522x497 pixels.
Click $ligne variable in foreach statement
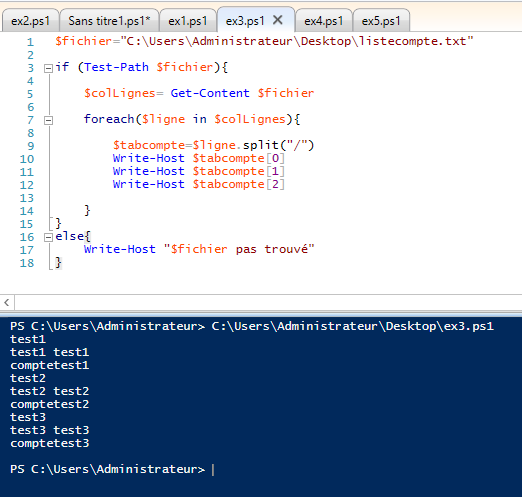coord(163,119)
